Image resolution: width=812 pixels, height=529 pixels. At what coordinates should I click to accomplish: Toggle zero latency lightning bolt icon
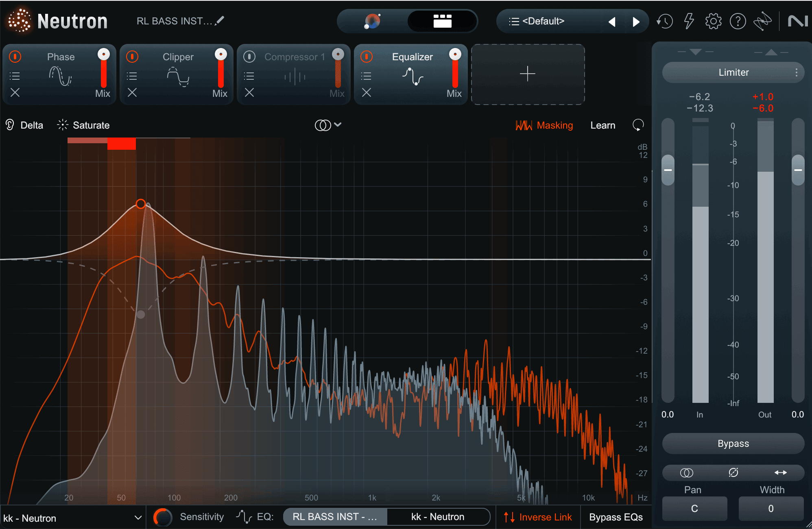click(689, 21)
